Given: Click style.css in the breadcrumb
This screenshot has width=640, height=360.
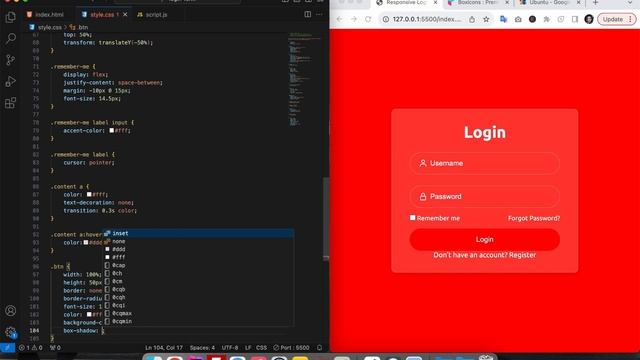Looking at the screenshot, I should coord(50,27).
